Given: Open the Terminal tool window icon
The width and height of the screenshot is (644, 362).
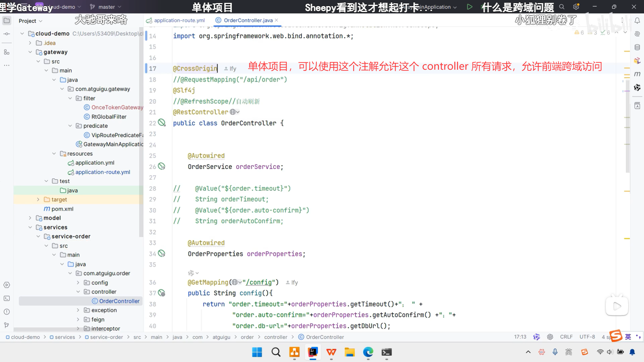Looking at the screenshot, I should 7,298.
